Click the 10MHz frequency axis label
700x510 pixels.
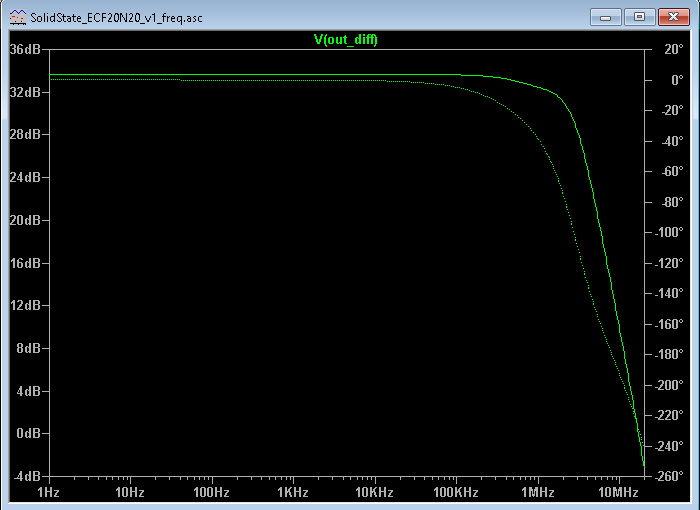click(617, 492)
